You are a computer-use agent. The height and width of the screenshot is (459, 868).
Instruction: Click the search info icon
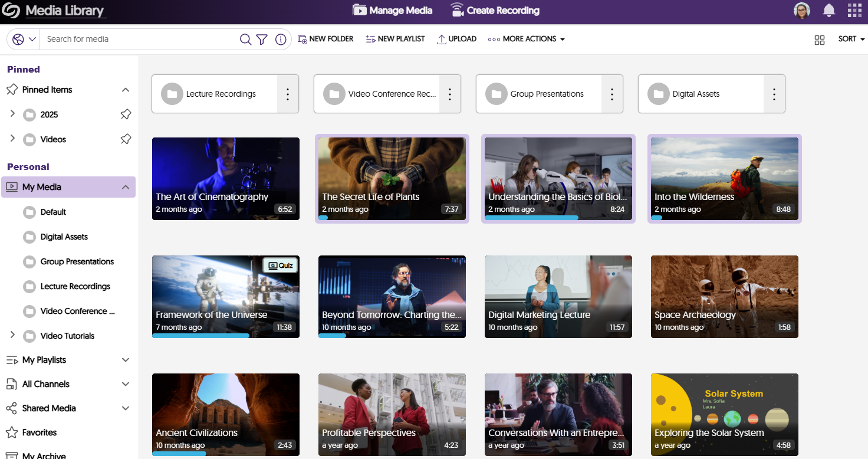(281, 40)
